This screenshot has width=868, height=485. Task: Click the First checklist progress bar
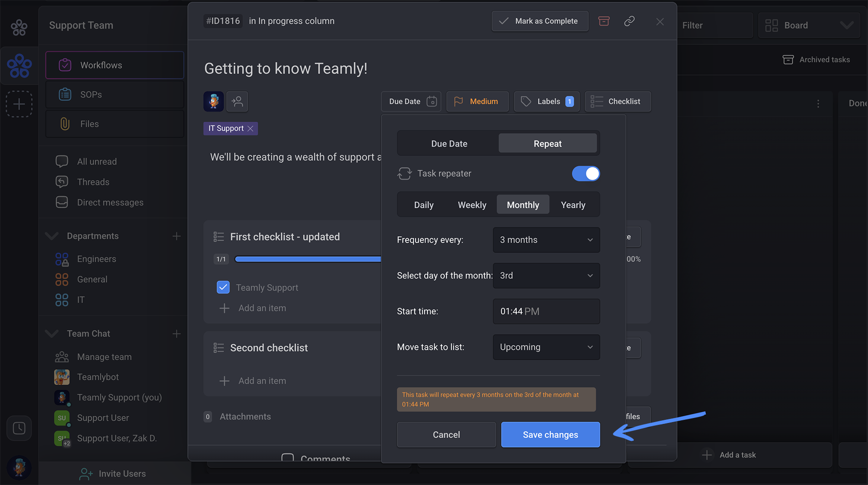pos(308,259)
